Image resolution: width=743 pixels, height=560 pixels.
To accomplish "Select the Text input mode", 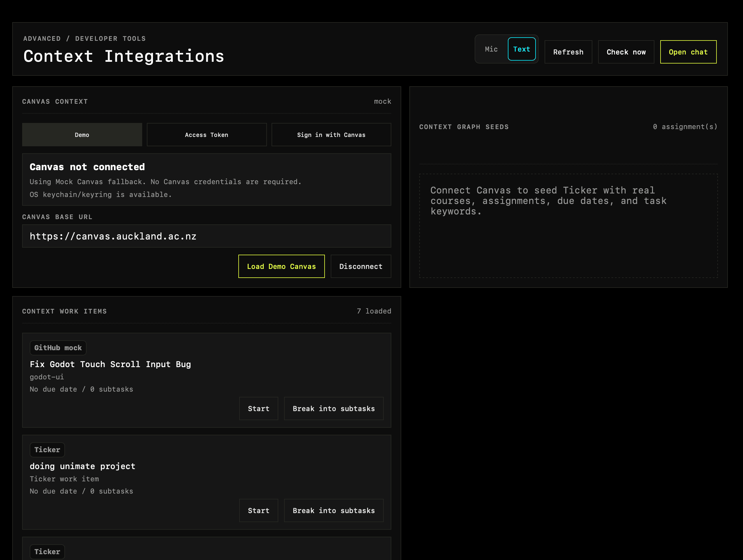I will pyautogui.click(x=521, y=49).
